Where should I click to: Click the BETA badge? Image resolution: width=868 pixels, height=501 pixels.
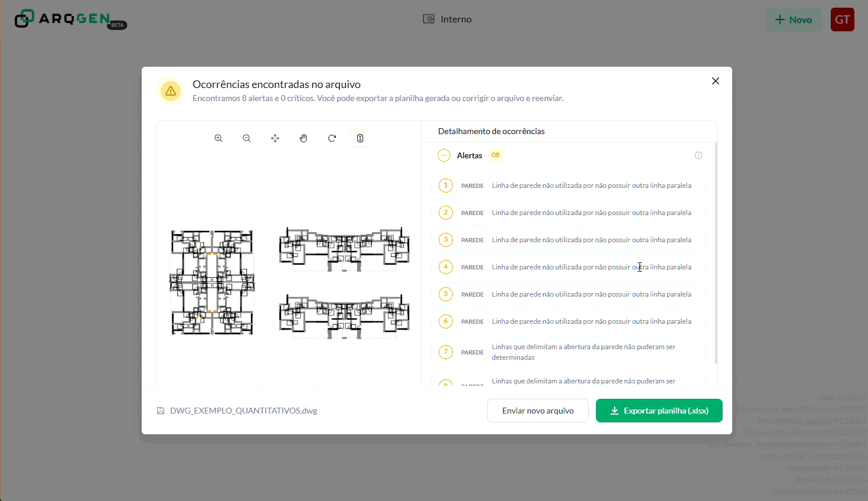point(118,25)
